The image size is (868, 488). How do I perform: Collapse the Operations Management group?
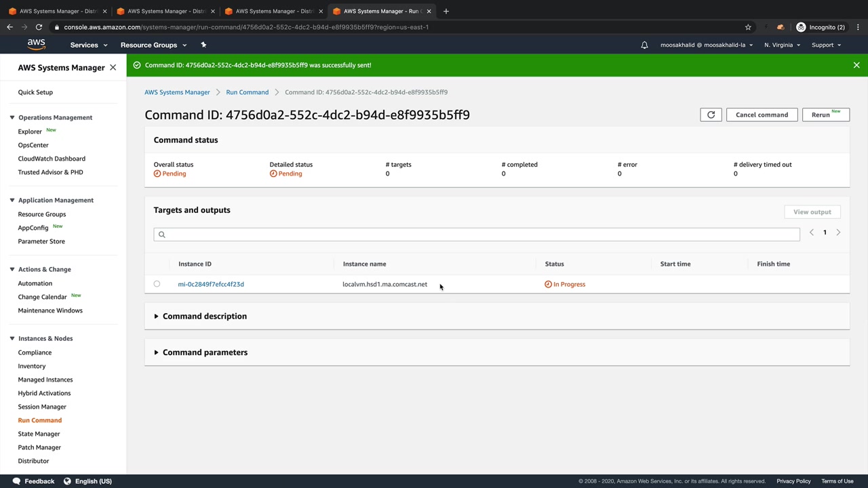[x=12, y=117]
